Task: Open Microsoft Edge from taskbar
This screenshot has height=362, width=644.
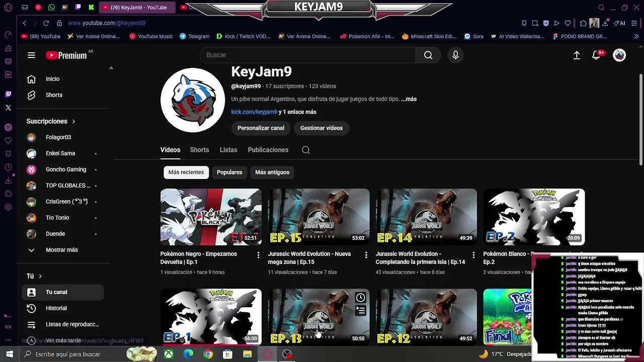Action: pos(188,354)
